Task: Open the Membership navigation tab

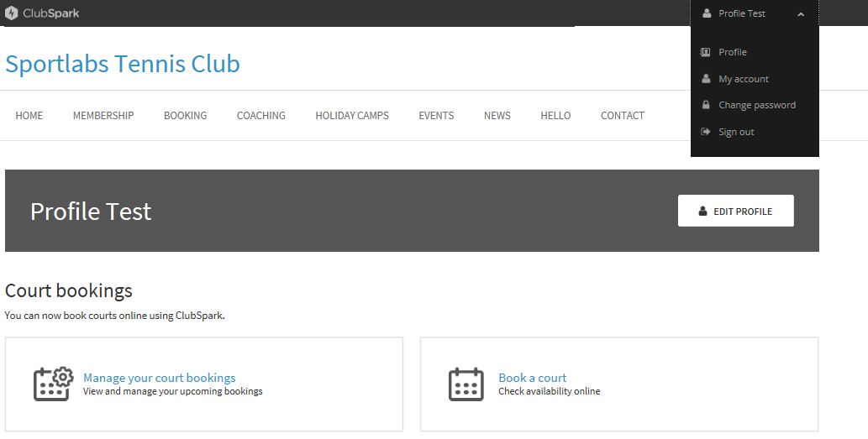Action: point(103,116)
